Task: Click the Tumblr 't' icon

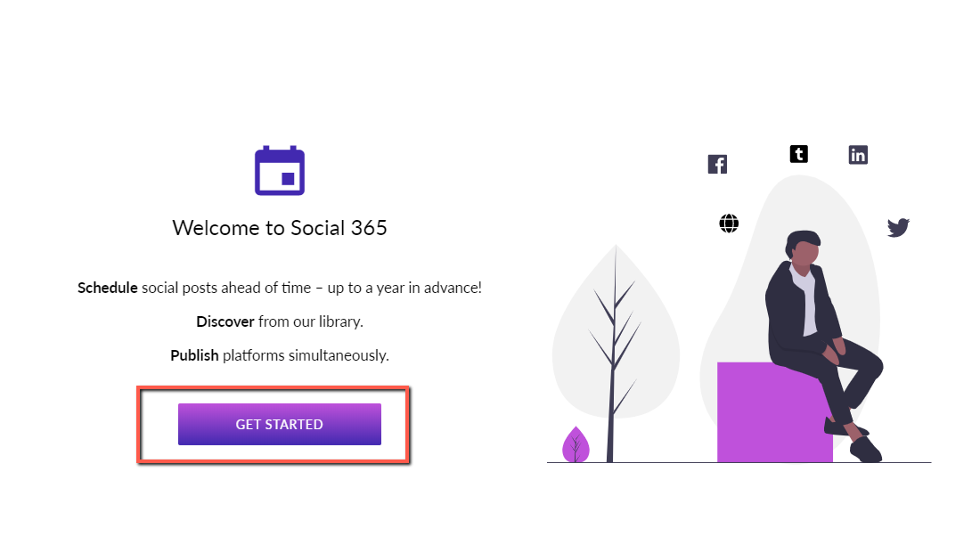Action: point(799,154)
